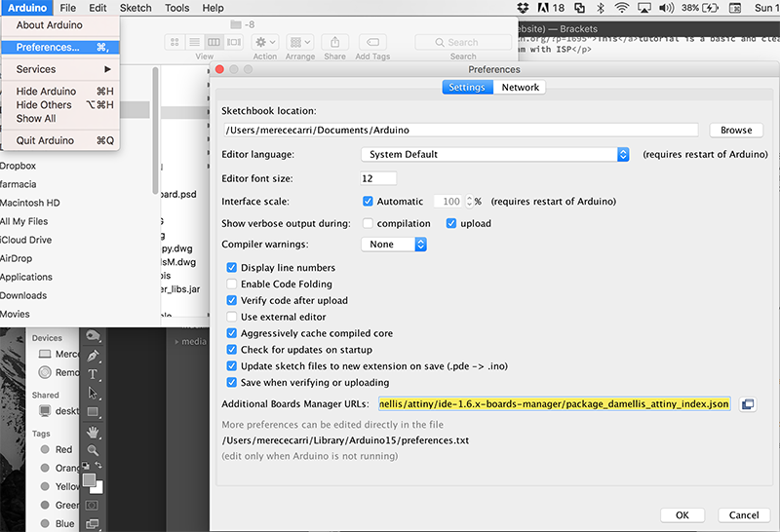Select the Sponge tool above the Pen tool
Viewport: 780px width, 532px height.
pos(93,336)
